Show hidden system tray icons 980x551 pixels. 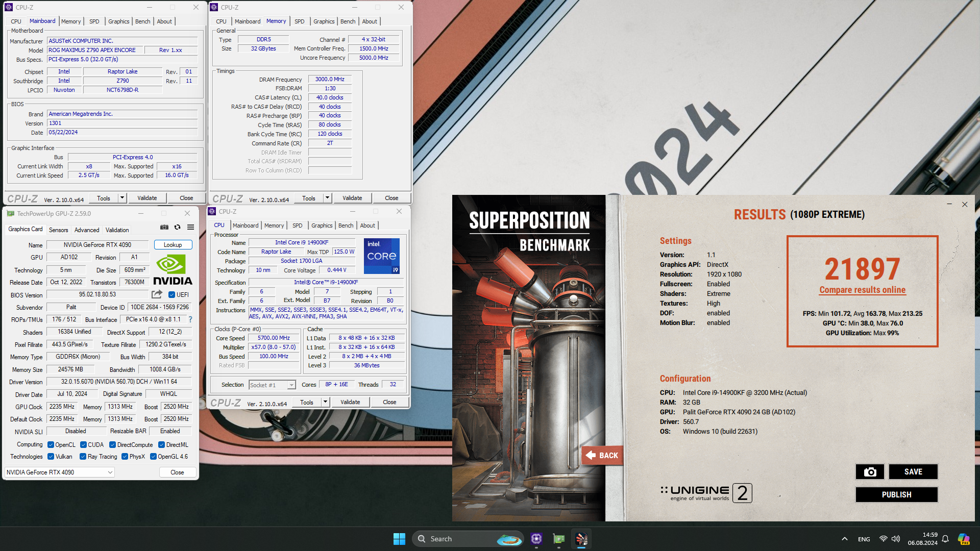point(845,539)
